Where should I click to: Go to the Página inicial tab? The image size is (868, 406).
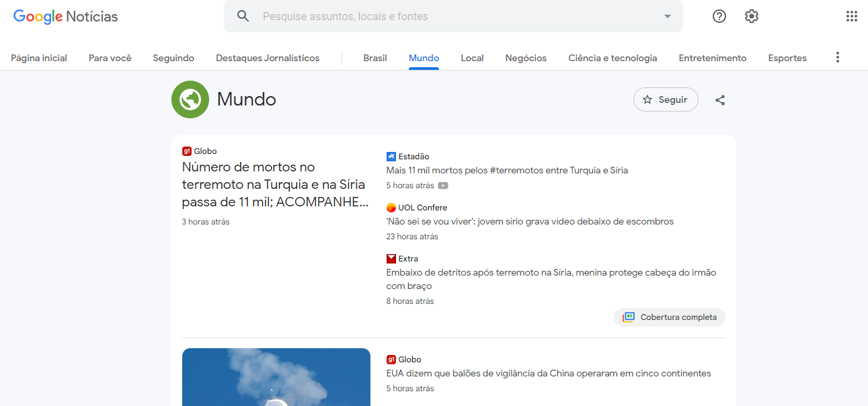click(x=39, y=58)
